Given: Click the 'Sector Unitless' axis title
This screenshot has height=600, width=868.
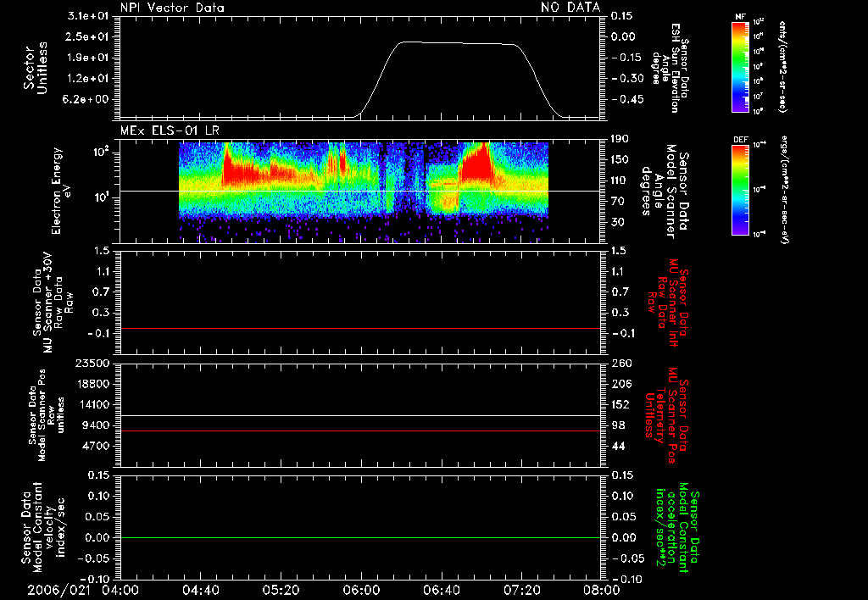Looking at the screenshot, I should [36, 68].
